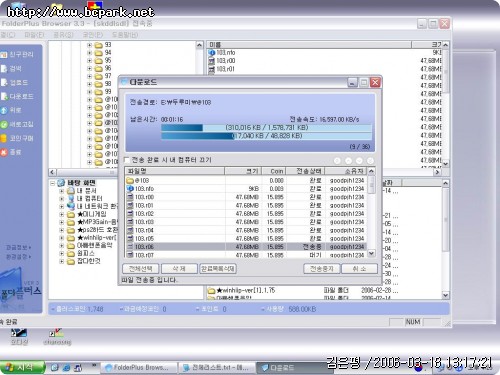Click the 전송중지 button
Viewport: 500px width, 375px height.
(x=322, y=269)
